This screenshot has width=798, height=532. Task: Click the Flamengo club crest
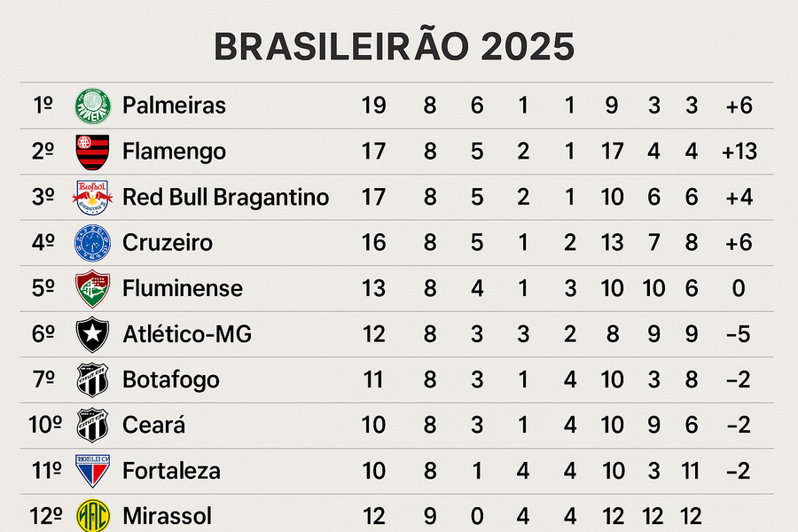coord(92,152)
